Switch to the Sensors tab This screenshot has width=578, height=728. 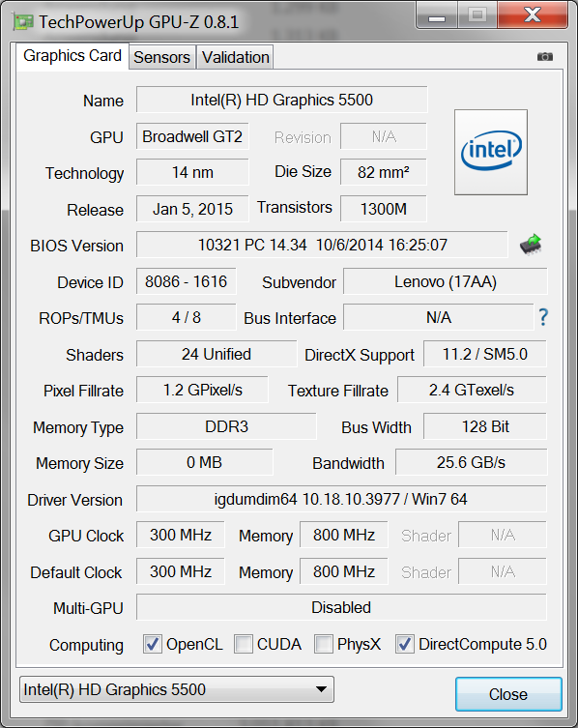(161, 57)
